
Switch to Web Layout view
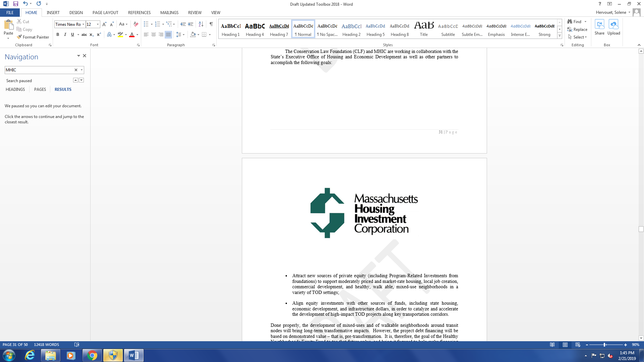pos(578,345)
